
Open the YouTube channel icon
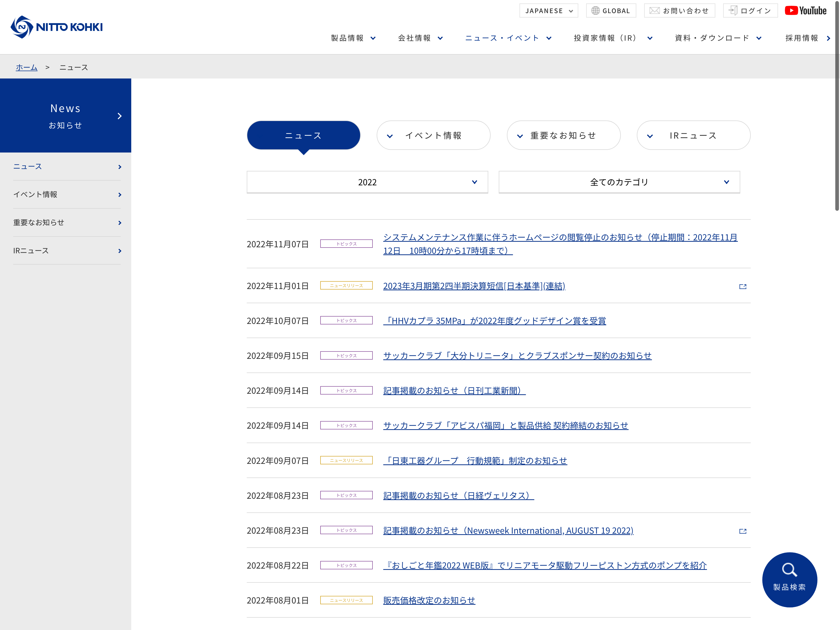805,11
